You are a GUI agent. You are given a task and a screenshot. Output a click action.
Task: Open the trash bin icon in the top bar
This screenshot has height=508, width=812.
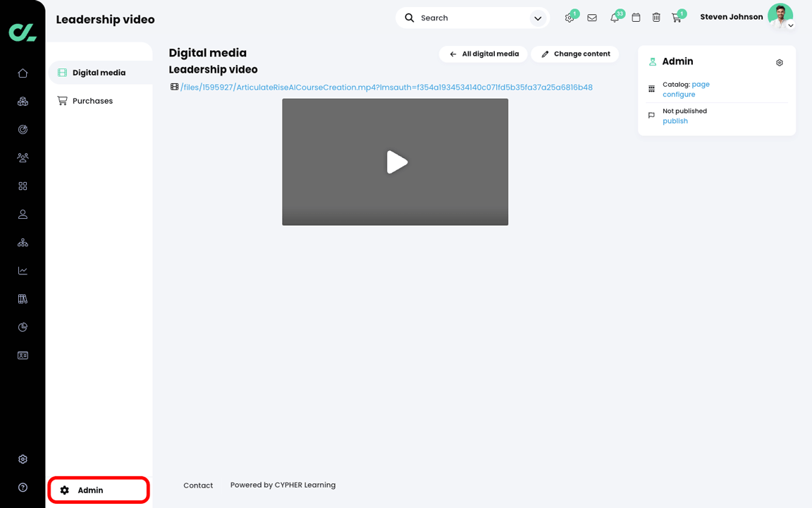tap(656, 18)
